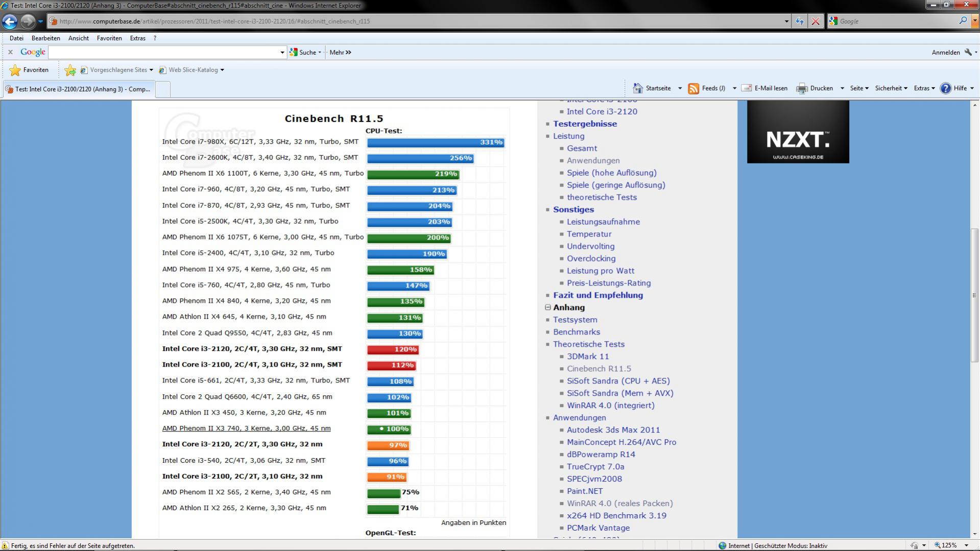Open the Leistung pro Watt link
Image resolution: width=980 pixels, height=551 pixels.
point(601,271)
